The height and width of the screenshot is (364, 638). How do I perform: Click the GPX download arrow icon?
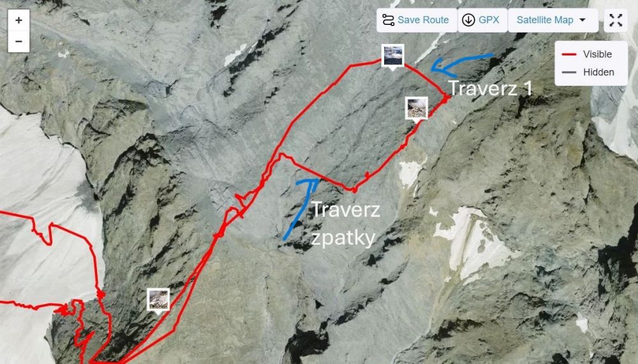point(468,20)
